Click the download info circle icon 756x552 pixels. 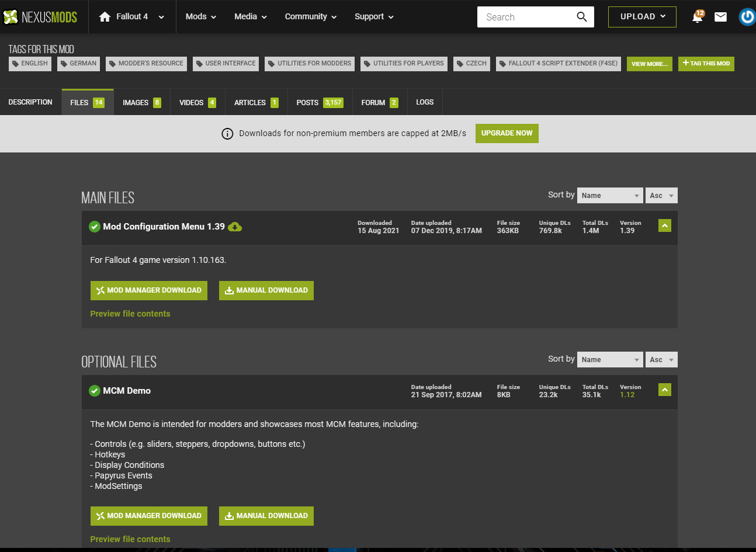pos(227,134)
